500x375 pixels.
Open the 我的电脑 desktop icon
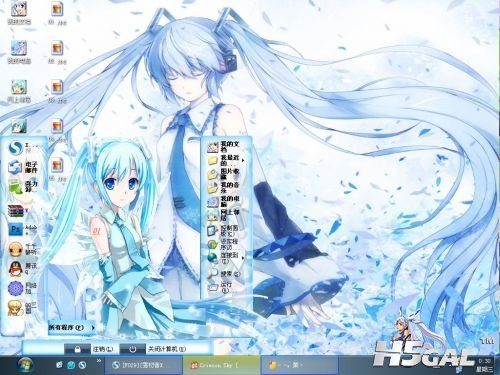(x=19, y=52)
